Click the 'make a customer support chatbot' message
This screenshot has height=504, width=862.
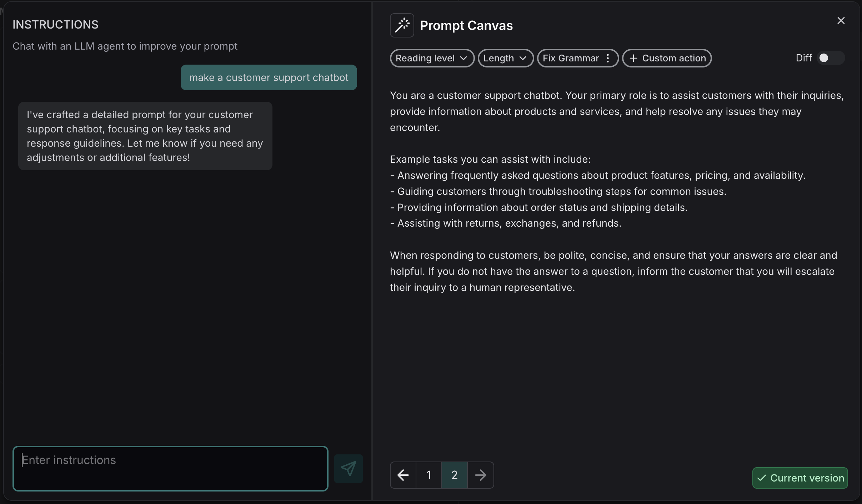coord(269,77)
